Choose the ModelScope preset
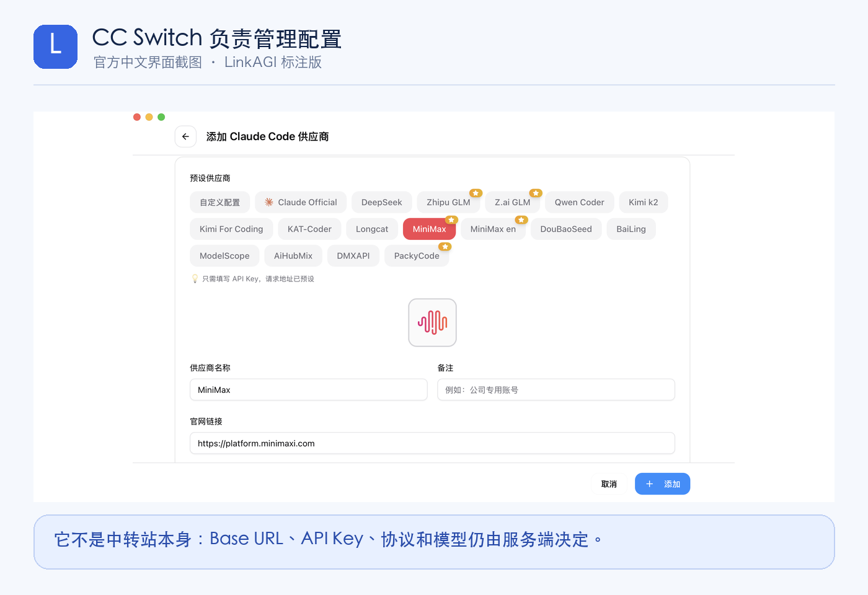Viewport: 868px width, 595px height. [x=224, y=255]
